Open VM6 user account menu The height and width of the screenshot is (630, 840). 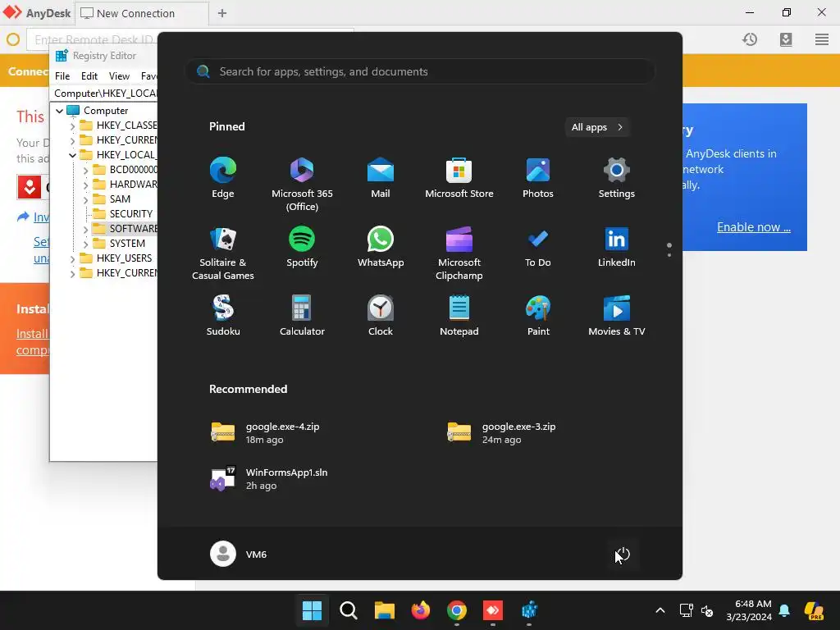239,554
